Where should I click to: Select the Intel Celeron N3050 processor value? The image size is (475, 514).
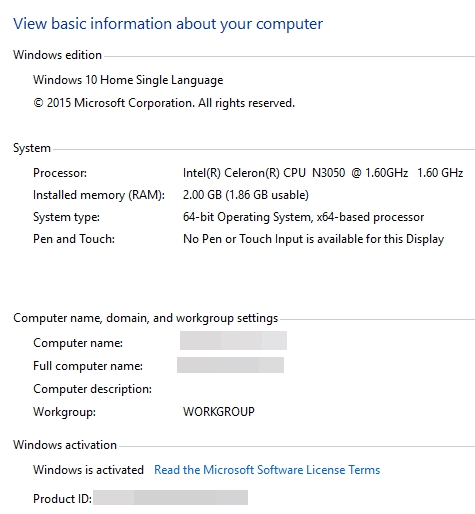point(323,173)
